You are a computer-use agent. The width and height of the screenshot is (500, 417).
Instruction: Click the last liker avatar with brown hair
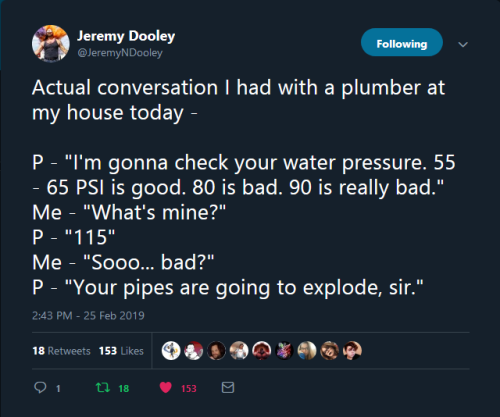pyautogui.click(x=352, y=351)
